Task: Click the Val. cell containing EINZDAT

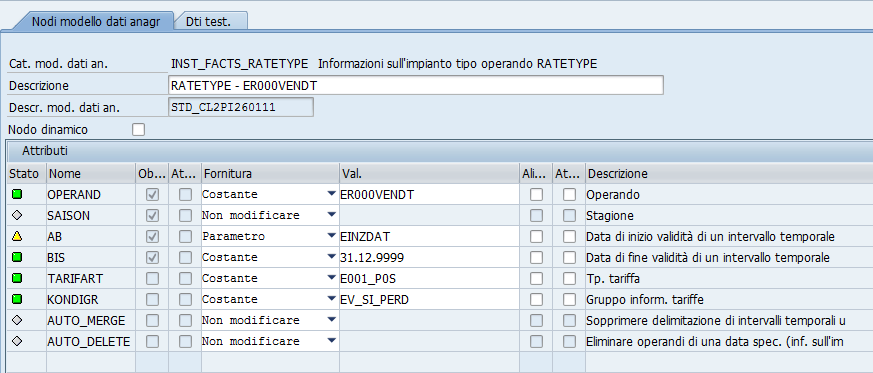Action: [x=429, y=237]
